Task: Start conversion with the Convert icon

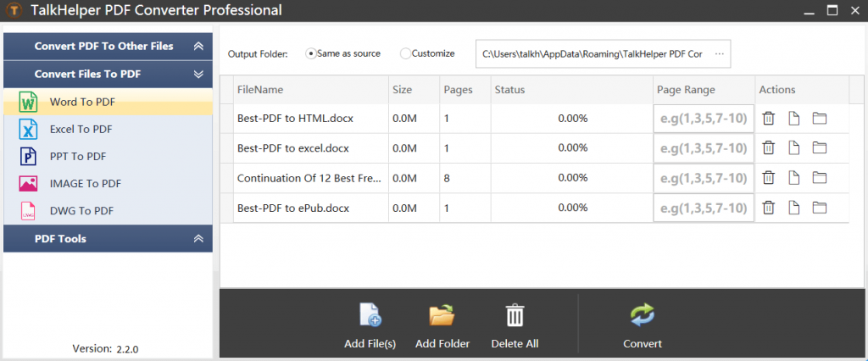Action: (643, 315)
